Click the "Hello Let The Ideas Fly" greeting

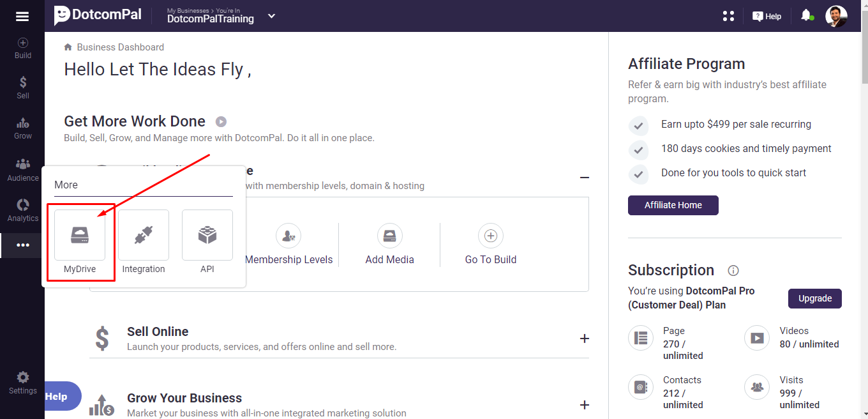[158, 69]
